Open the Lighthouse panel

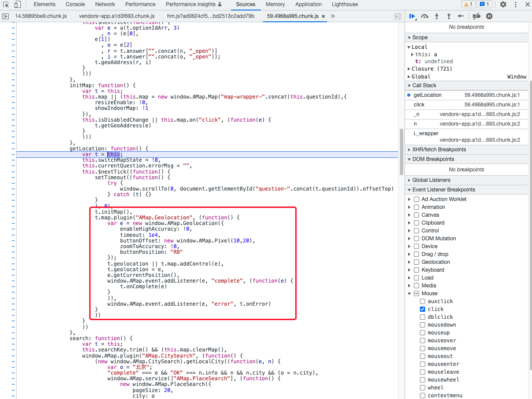tap(344, 4)
